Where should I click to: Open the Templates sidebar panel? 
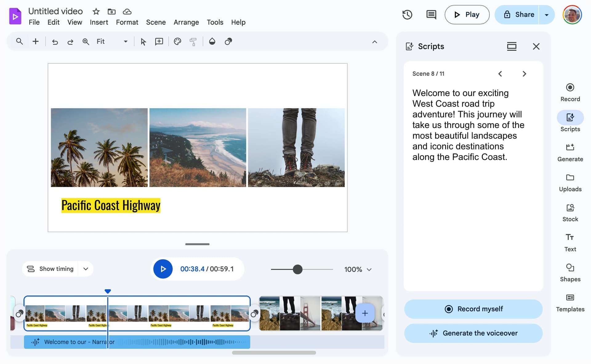click(x=570, y=302)
